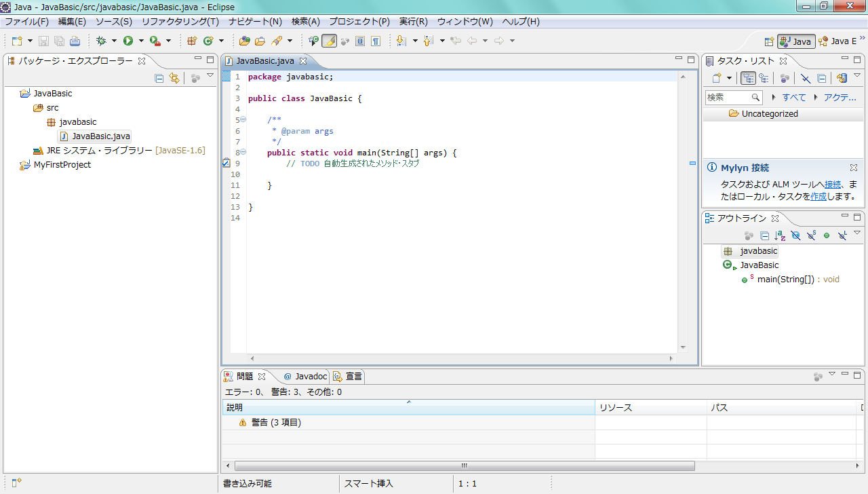Click the green Run button in toolbar
Screen dimensions: 868x494
tap(127, 41)
